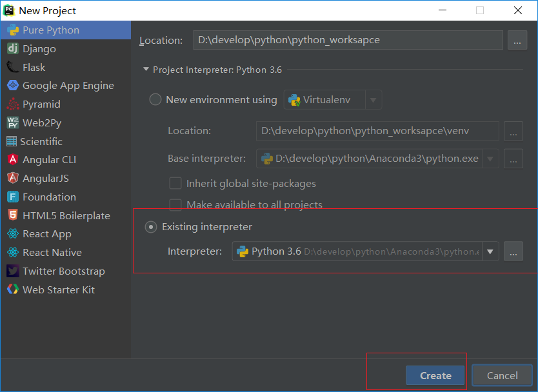Click the Google App Engine icon
Screen dimensions: 538x392
12,86
